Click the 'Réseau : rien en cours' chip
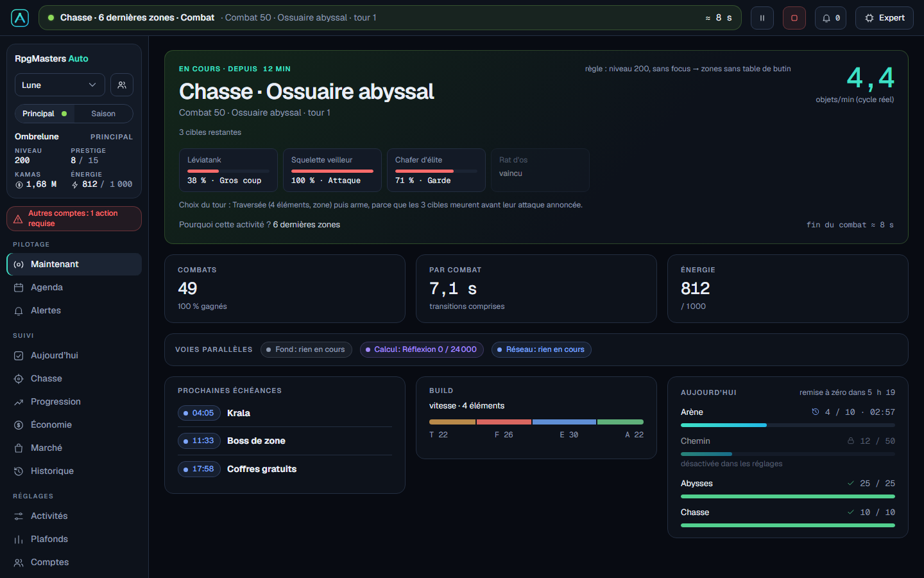 542,349
